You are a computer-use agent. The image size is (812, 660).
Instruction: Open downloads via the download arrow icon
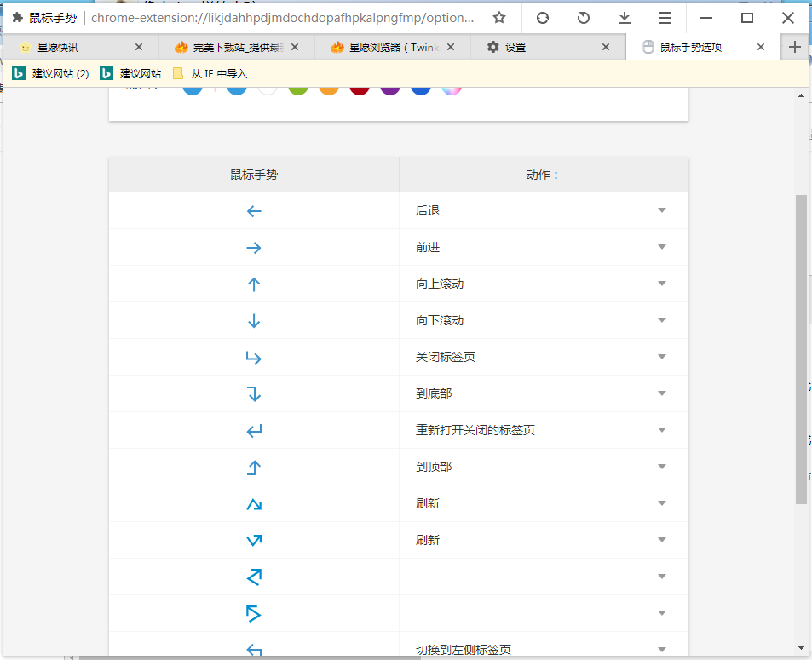click(624, 17)
